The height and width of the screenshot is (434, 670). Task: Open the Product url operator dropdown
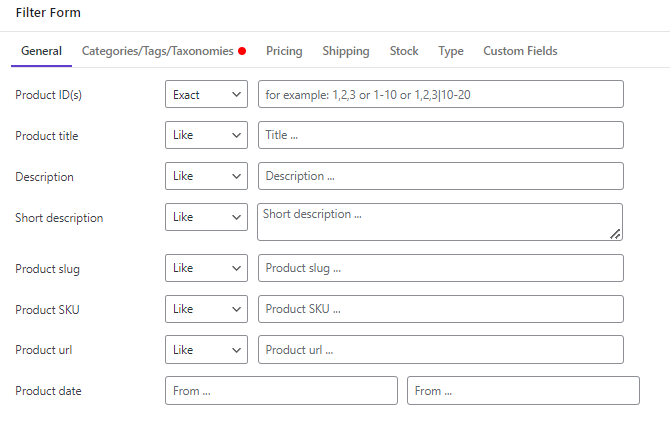(x=206, y=350)
